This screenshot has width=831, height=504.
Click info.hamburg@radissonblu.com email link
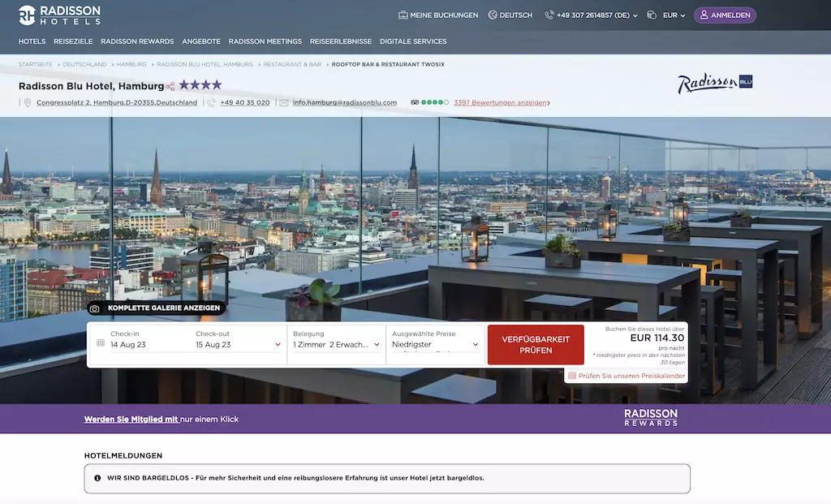point(344,103)
